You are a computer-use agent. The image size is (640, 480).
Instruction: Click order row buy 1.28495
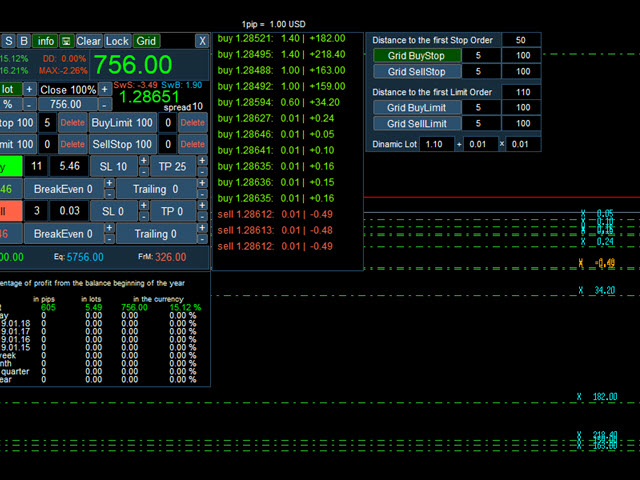281,54
